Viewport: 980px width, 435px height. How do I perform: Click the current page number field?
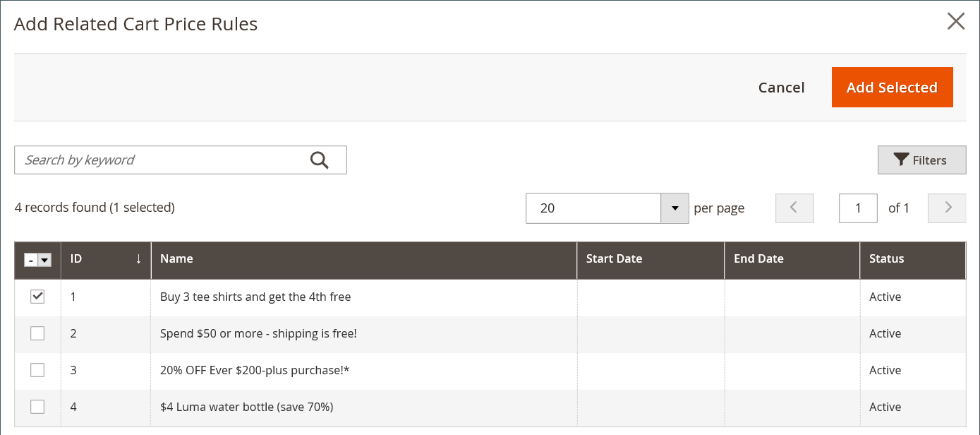click(858, 208)
